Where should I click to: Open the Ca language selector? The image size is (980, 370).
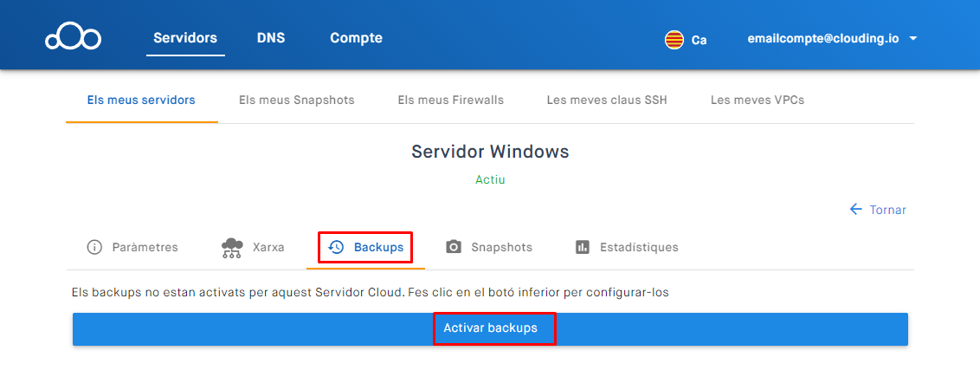pyautogui.click(x=698, y=39)
